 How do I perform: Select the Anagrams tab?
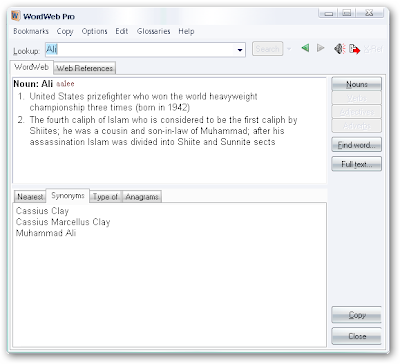click(142, 197)
